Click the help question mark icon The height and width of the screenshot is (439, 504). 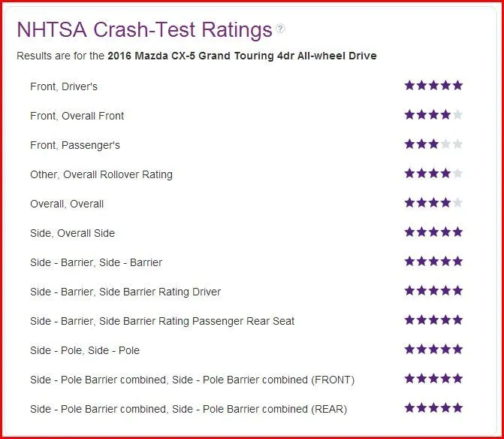pos(281,29)
